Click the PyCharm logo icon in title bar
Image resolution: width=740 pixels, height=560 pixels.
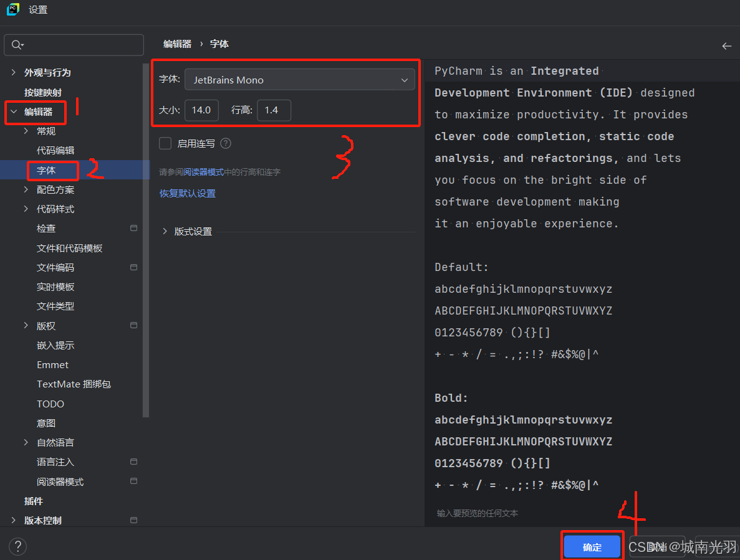tap(13, 9)
